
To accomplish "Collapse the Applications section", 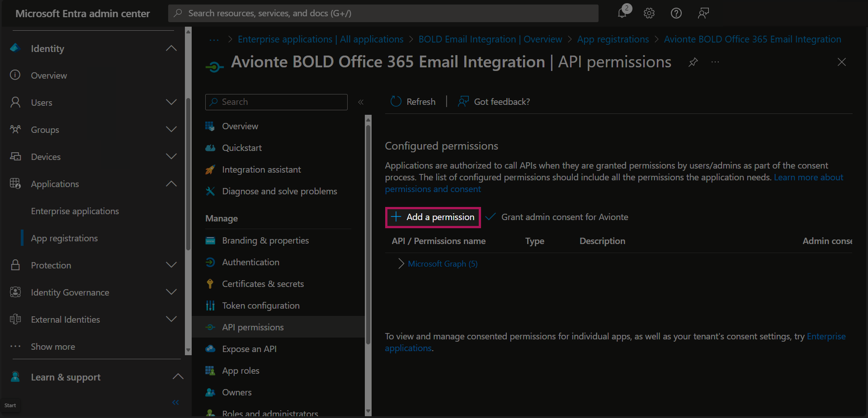I will click(x=171, y=184).
